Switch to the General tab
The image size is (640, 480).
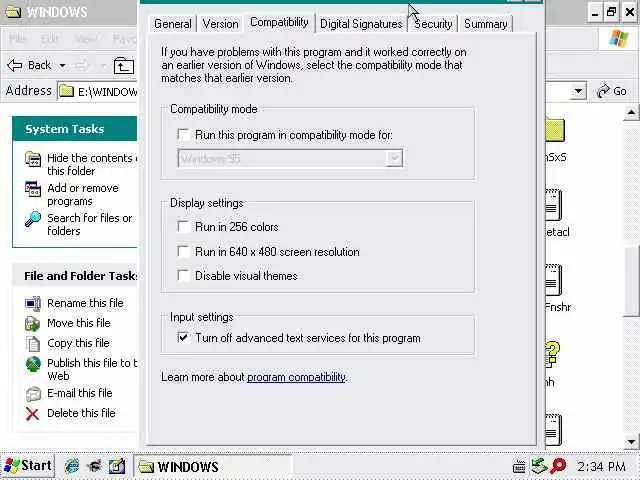[173, 24]
